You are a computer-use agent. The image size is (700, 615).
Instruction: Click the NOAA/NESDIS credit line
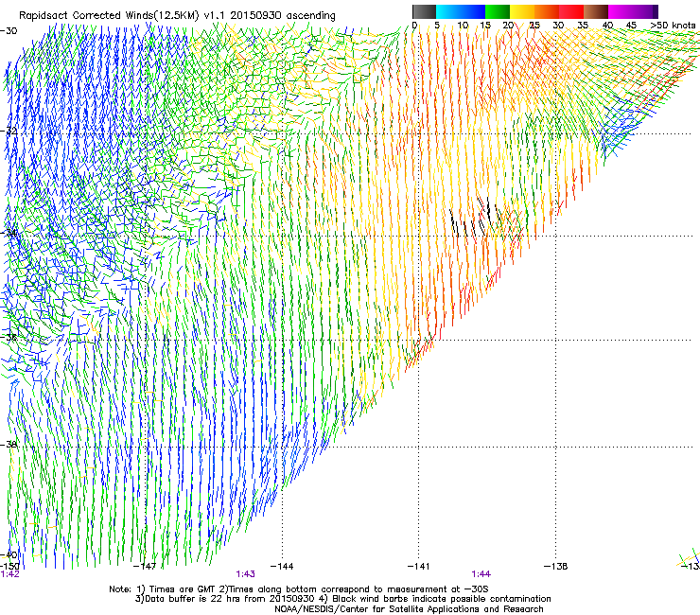[409, 609]
